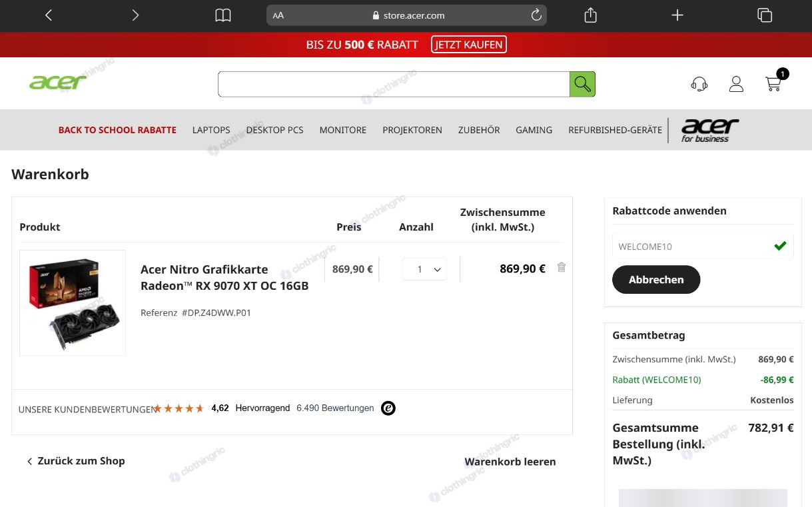Open the Gaming menu
Viewport: 812px width, 507px height.
pyautogui.click(x=534, y=130)
